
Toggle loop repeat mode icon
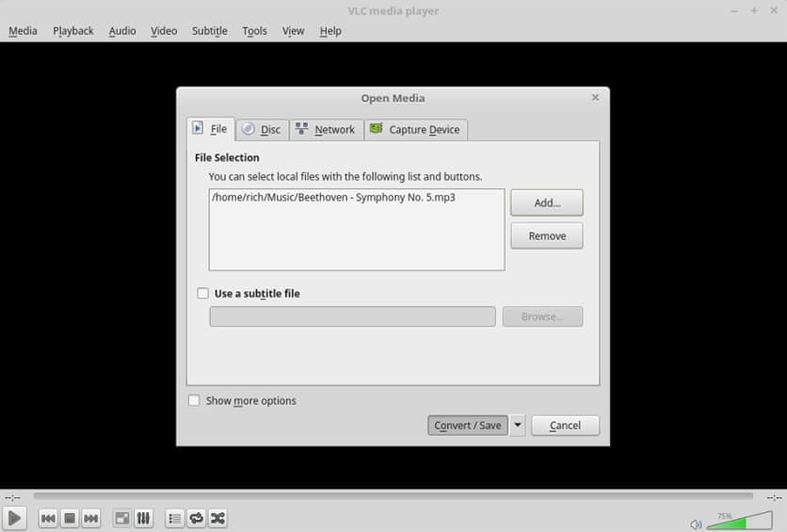(196, 518)
